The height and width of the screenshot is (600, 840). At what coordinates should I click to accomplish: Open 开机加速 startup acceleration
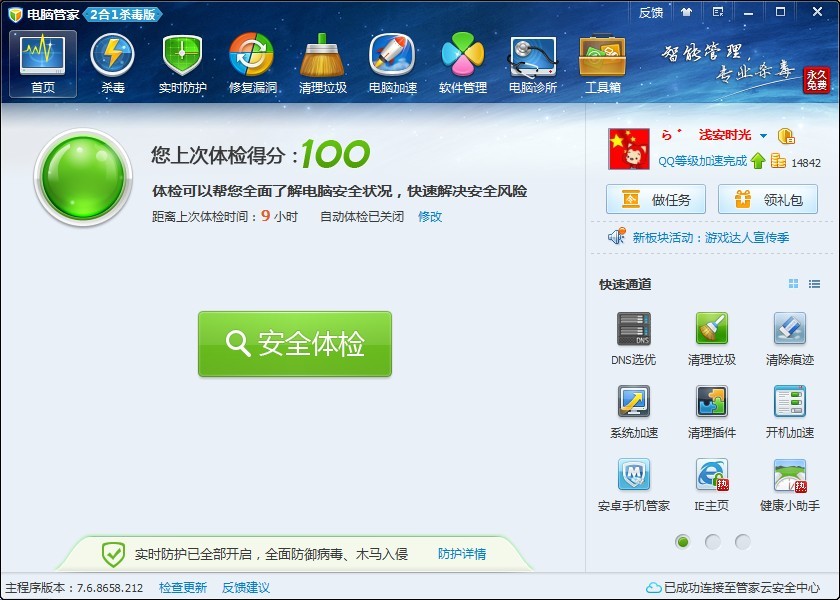click(789, 411)
